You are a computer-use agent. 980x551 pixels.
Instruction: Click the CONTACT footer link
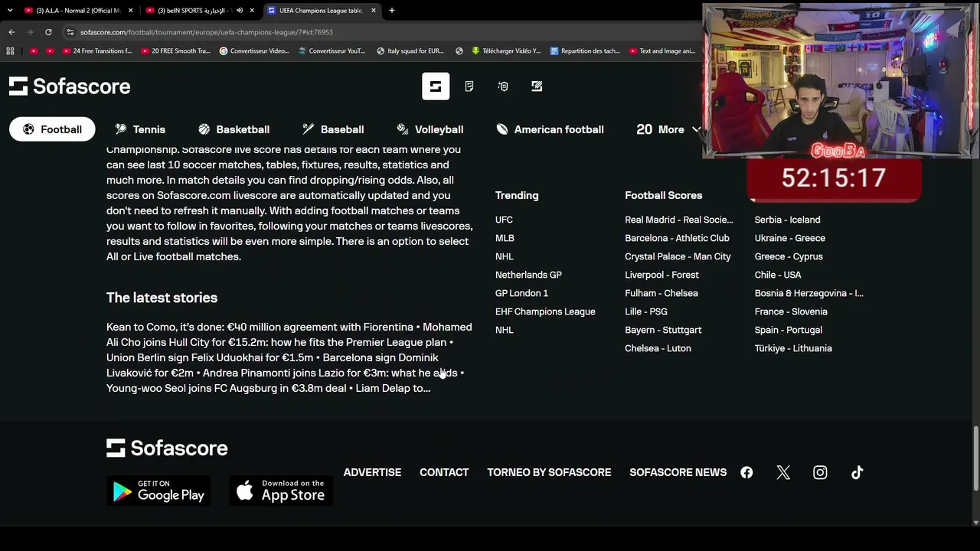[x=444, y=472]
